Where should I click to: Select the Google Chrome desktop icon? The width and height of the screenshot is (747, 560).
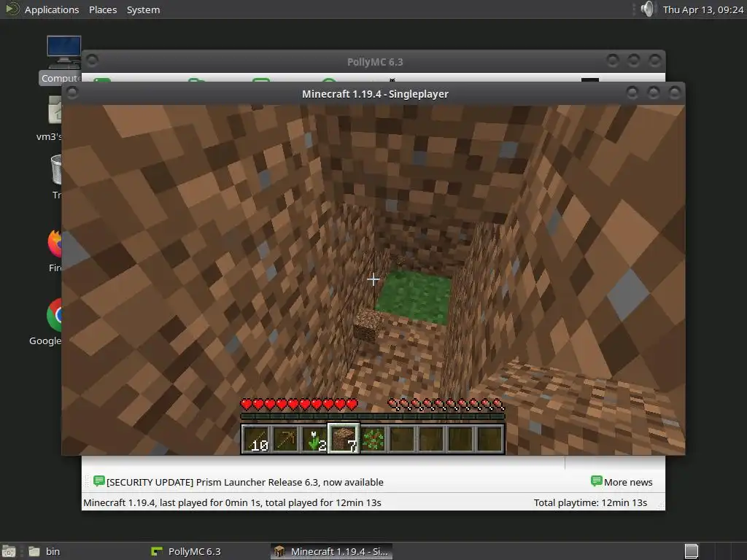(46, 322)
